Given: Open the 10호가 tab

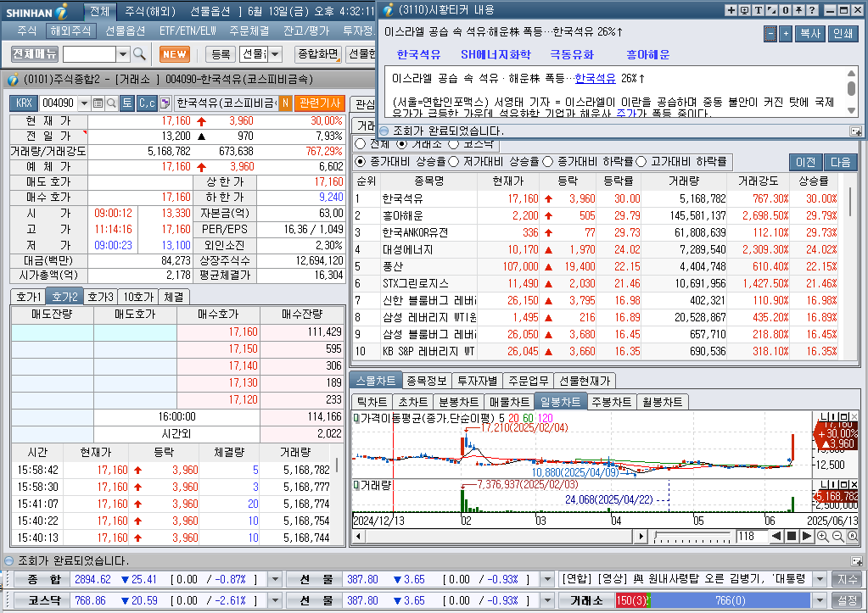Looking at the screenshot, I should (138, 297).
